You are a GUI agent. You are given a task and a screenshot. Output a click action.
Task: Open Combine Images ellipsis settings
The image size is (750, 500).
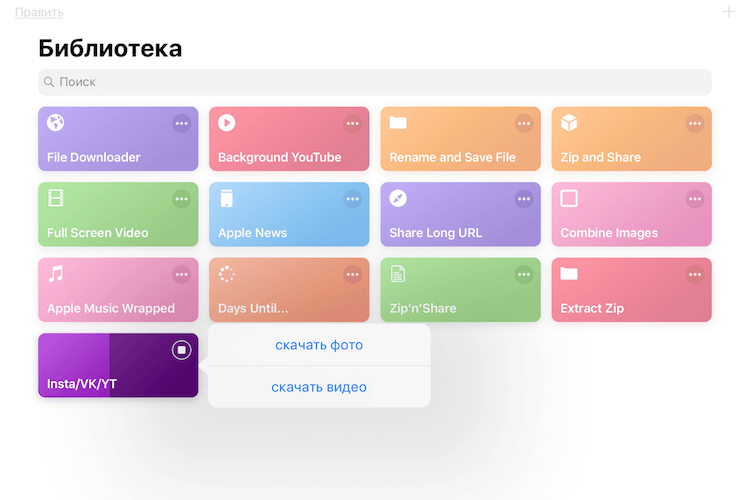(x=695, y=199)
